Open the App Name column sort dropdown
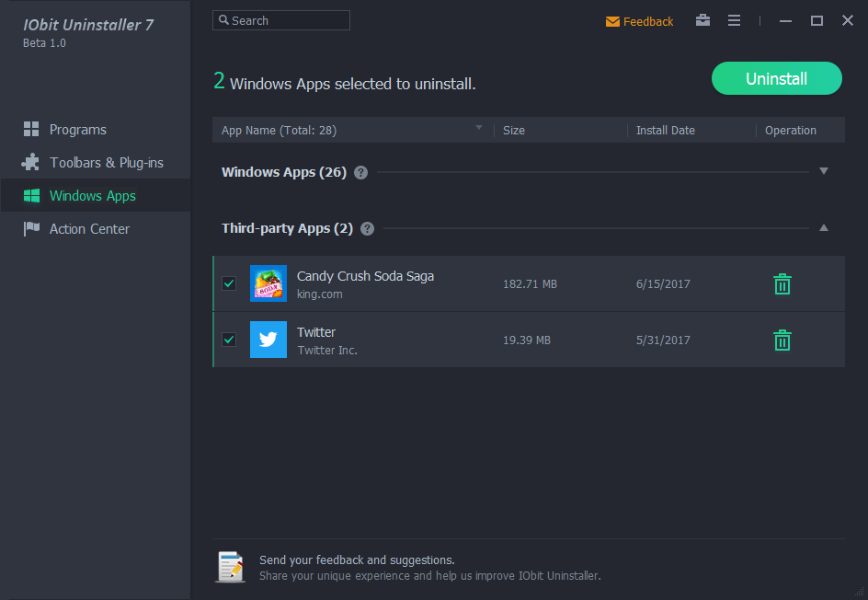The height and width of the screenshot is (600, 868). pos(478,128)
